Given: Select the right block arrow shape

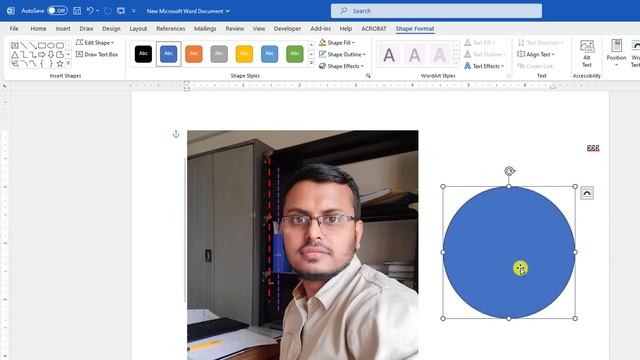Looking at the screenshot, I should [x=42, y=54].
